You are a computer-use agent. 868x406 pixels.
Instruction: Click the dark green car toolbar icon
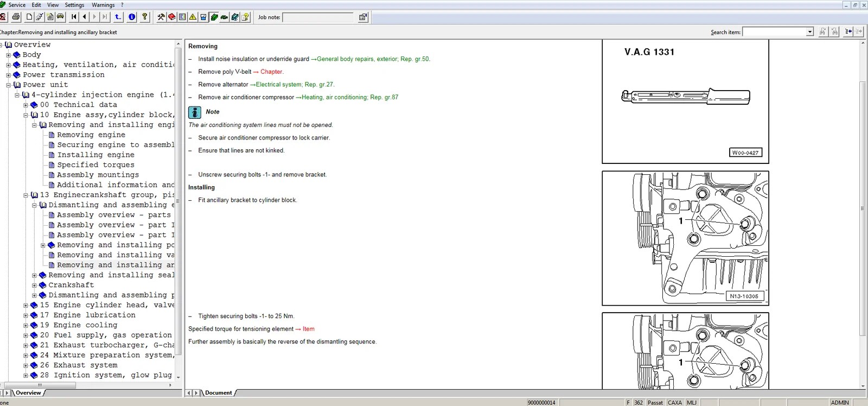224,17
